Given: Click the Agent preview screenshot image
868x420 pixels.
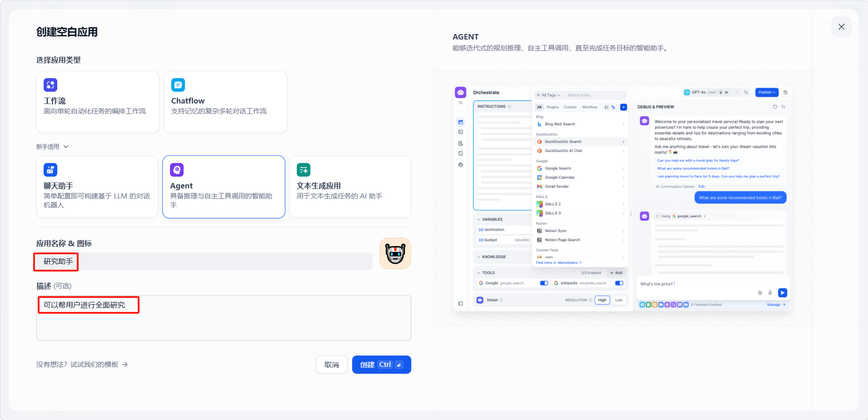Looking at the screenshot, I should pos(623,198).
